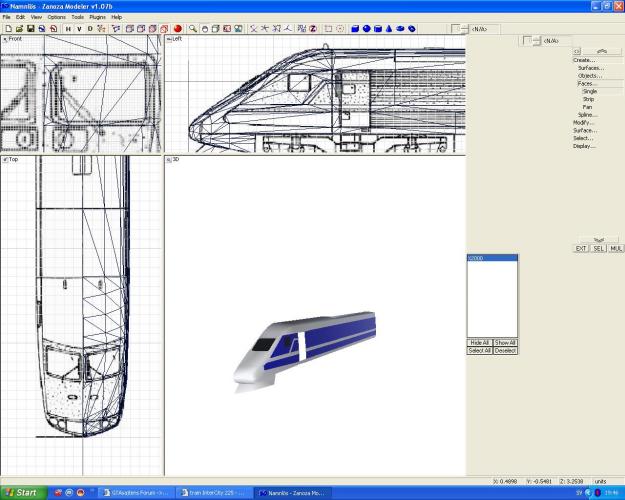Click the blue sphere primitive icon

(366, 29)
